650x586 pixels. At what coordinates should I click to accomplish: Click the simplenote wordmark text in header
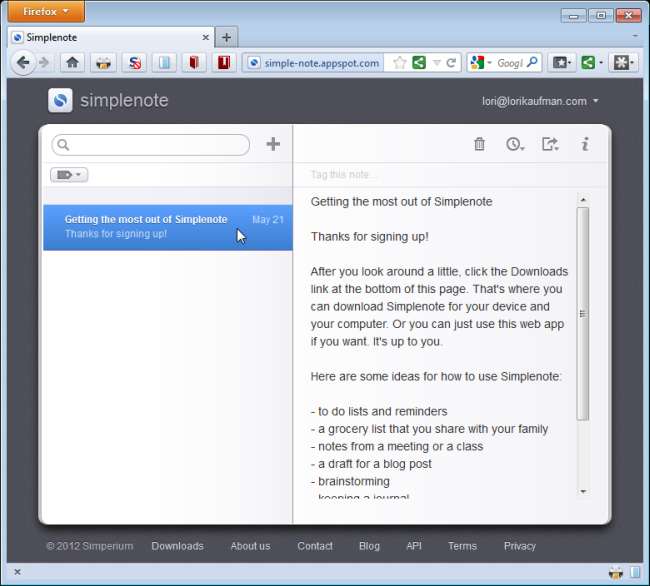[x=124, y=100]
